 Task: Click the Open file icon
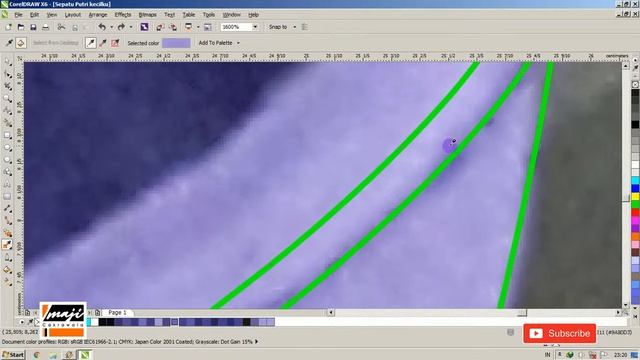click(x=21, y=27)
